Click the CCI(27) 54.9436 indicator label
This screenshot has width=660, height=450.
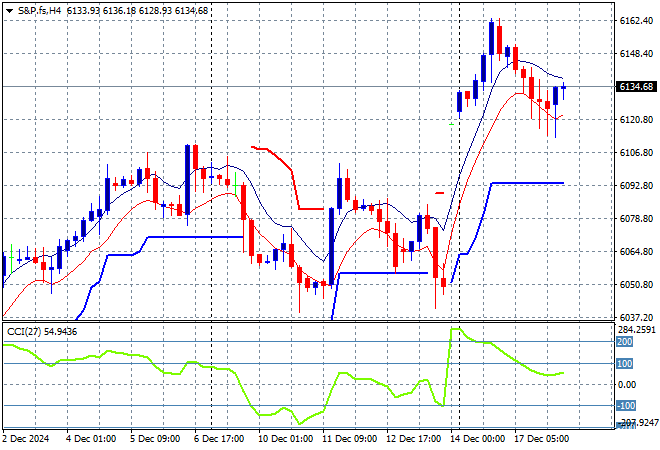click(42, 331)
